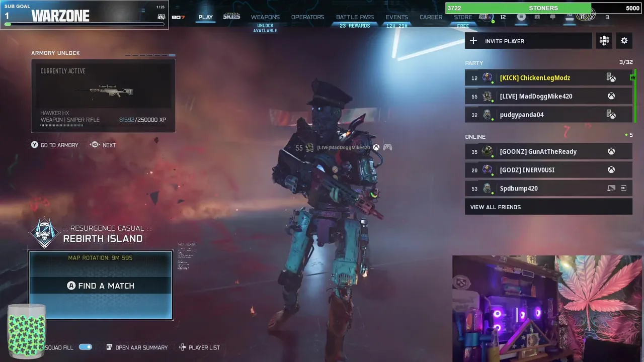Image resolution: width=644 pixels, height=362 pixels.
Task: Click the d-pad icon beside Player List
Action: (182, 347)
